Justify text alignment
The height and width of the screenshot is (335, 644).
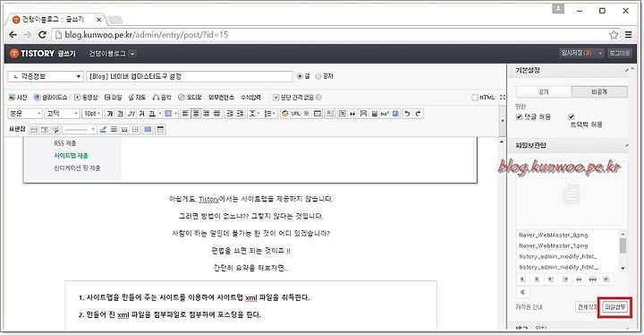point(216,114)
